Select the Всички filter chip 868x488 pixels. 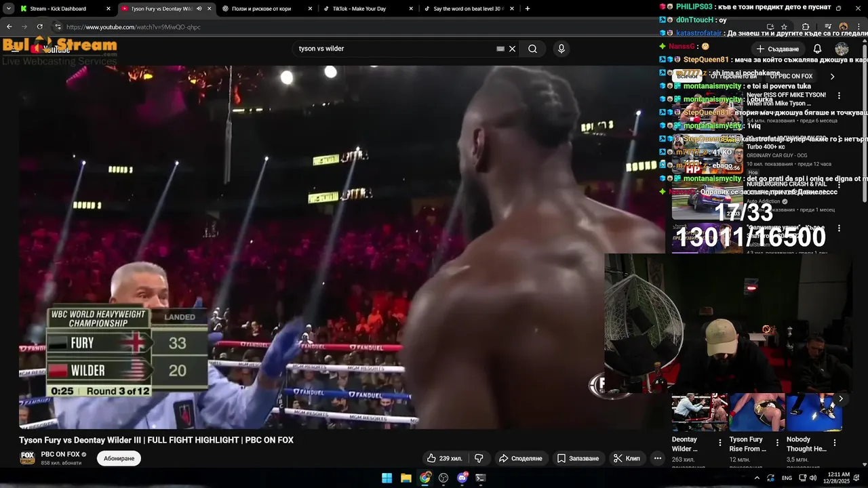click(x=687, y=77)
